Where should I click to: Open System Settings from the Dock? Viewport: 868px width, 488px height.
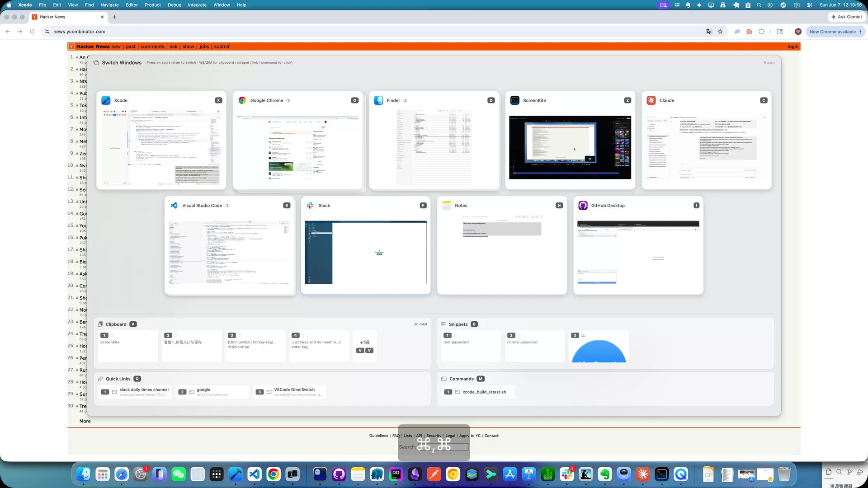click(x=141, y=474)
